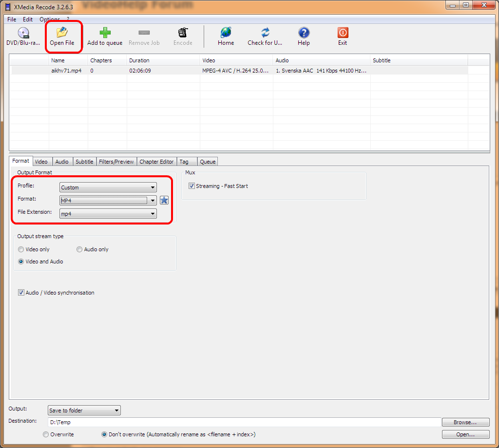Open Help from the toolbar
Screen dimensions: 499x448
(304, 36)
